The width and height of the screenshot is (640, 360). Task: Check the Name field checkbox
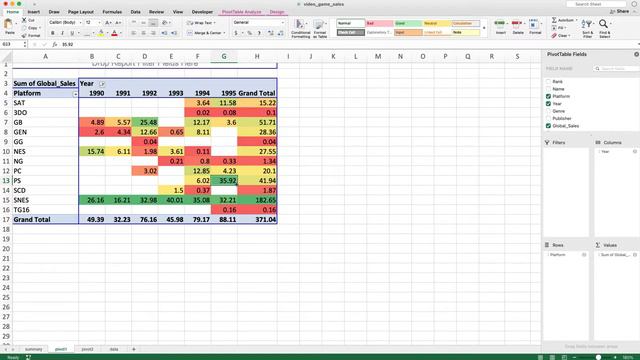[x=548, y=89]
